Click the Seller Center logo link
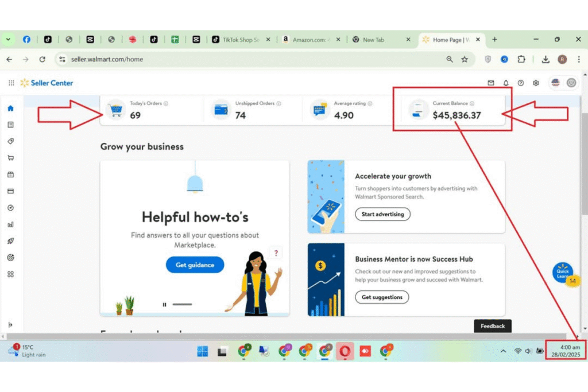This screenshot has height=392, width=588. 47,83
